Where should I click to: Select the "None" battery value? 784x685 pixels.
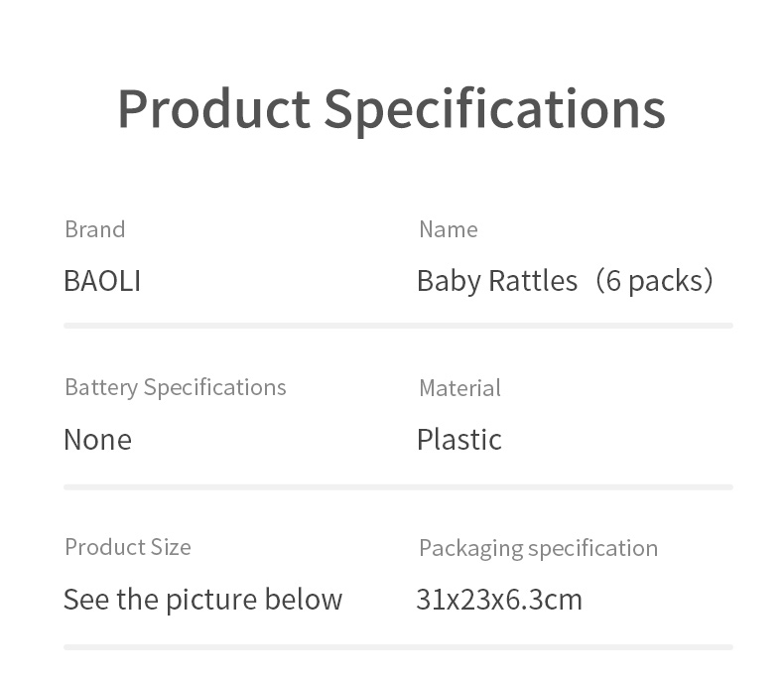point(97,439)
